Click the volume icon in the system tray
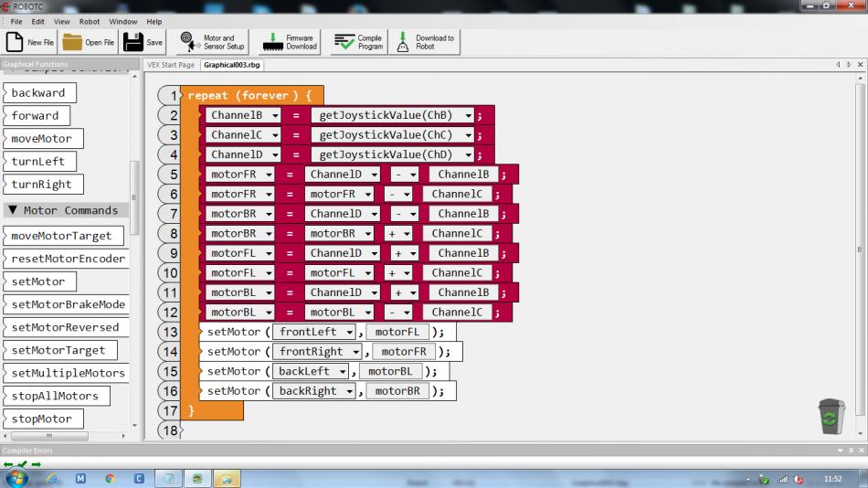Screen dimensions: 868x488 point(799,480)
